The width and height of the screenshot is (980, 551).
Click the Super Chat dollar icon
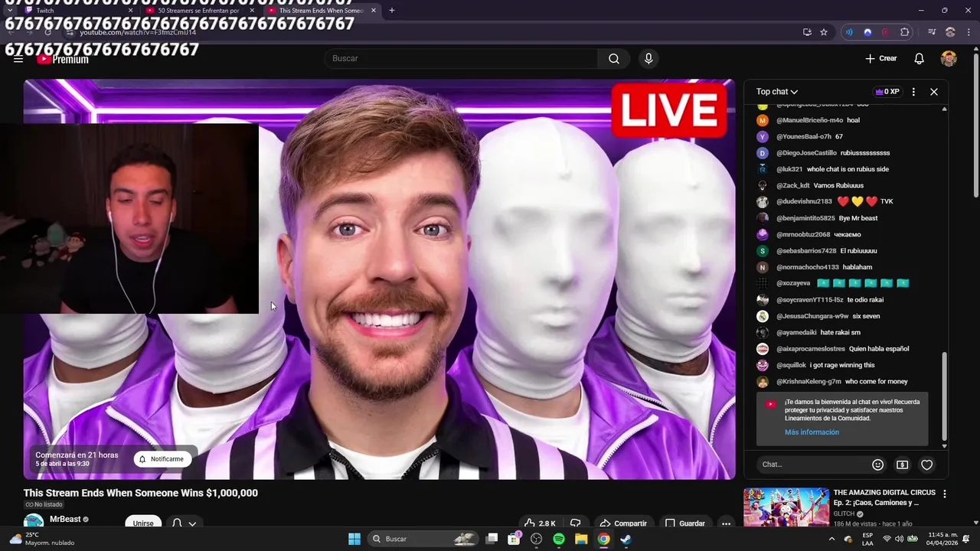coord(903,465)
